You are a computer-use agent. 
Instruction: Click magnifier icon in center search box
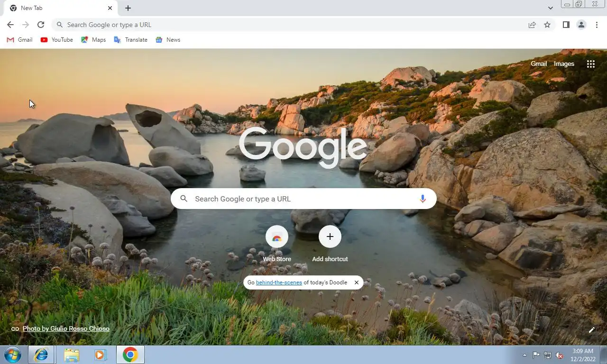point(184,199)
